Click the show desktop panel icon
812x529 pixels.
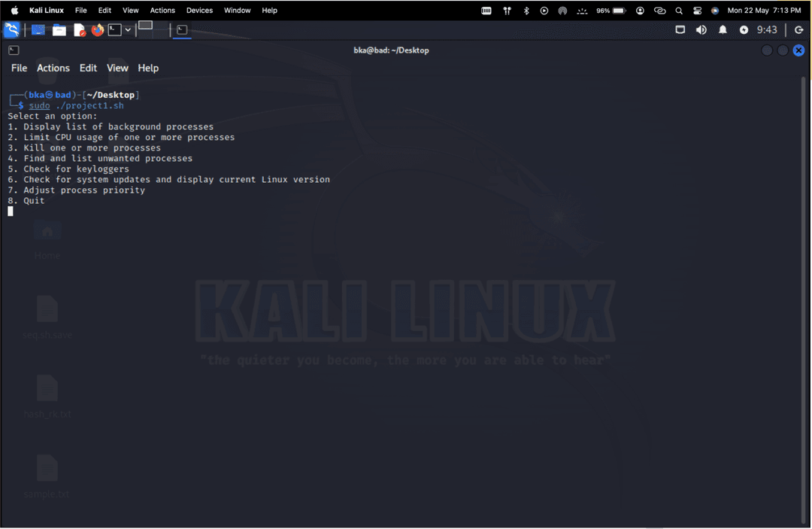point(38,30)
